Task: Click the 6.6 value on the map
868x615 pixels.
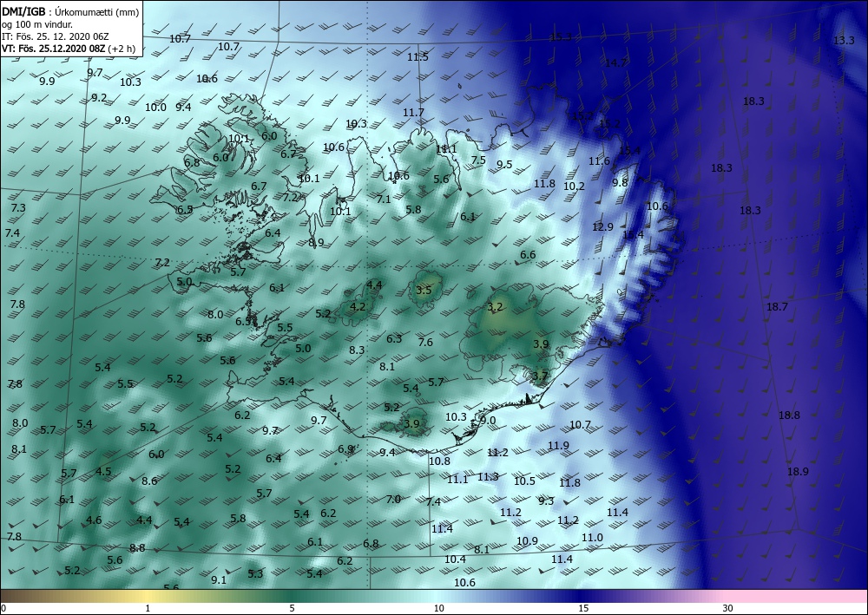Action: (x=528, y=255)
